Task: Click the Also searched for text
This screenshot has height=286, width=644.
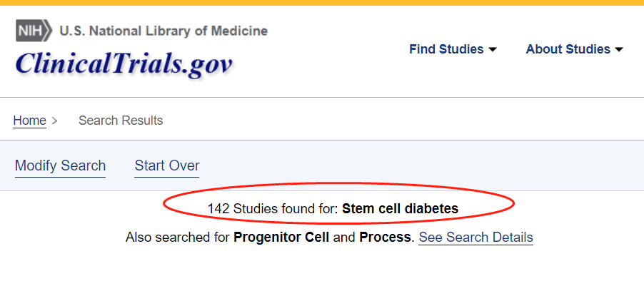Action: click(178, 238)
